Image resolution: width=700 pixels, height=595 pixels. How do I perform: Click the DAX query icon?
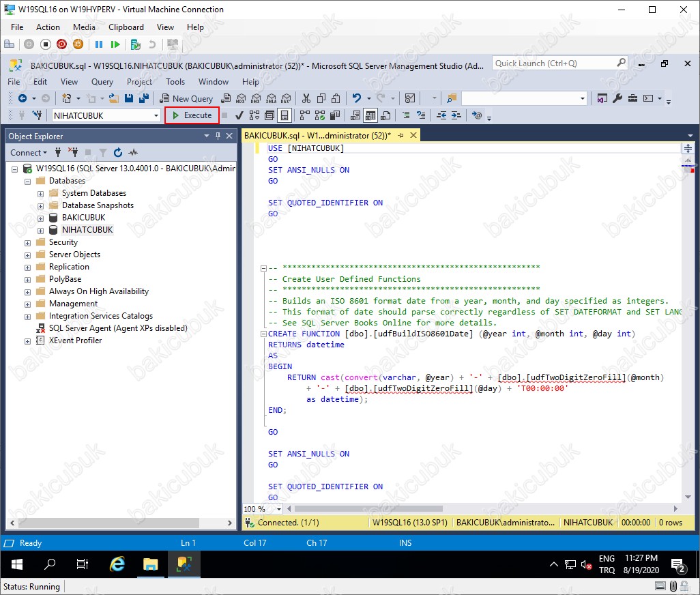286,99
